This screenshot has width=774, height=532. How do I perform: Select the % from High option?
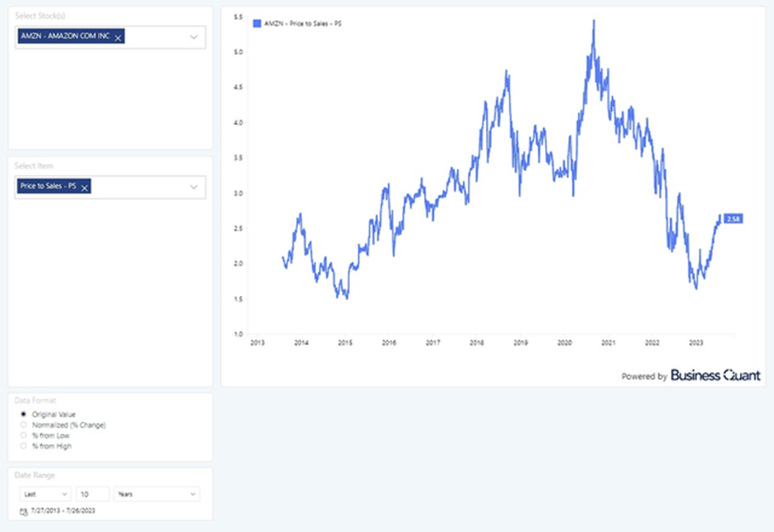pyautogui.click(x=23, y=445)
